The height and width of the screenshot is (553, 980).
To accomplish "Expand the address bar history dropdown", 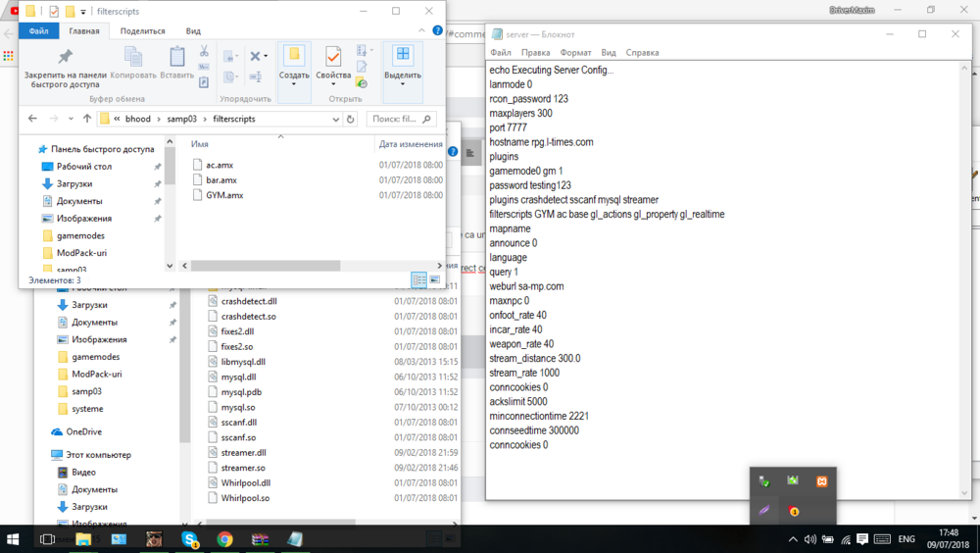I will [x=335, y=119].
